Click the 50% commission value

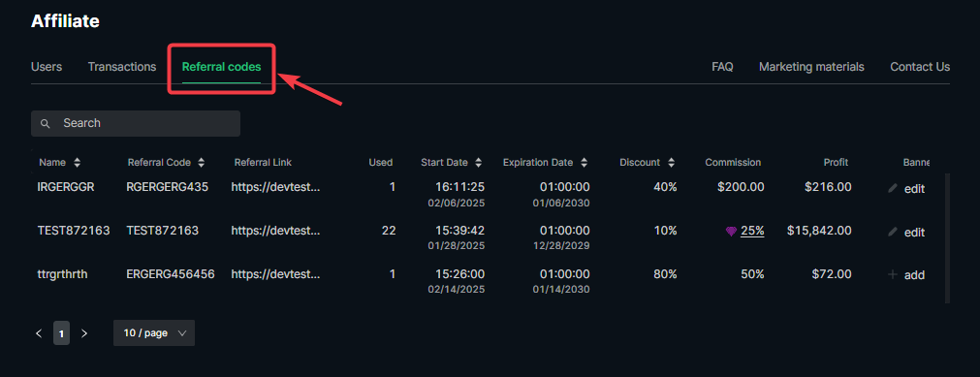752,274
